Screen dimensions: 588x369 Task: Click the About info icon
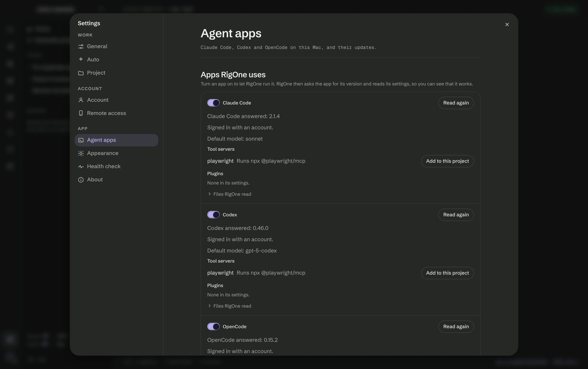tap(81, 180)
